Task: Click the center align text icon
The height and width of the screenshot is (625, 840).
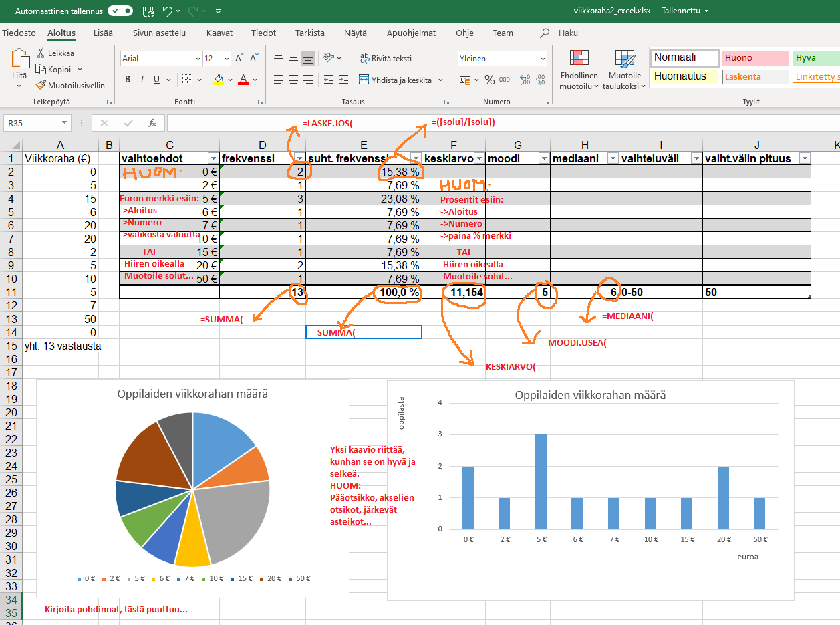Action: point(293,80)
